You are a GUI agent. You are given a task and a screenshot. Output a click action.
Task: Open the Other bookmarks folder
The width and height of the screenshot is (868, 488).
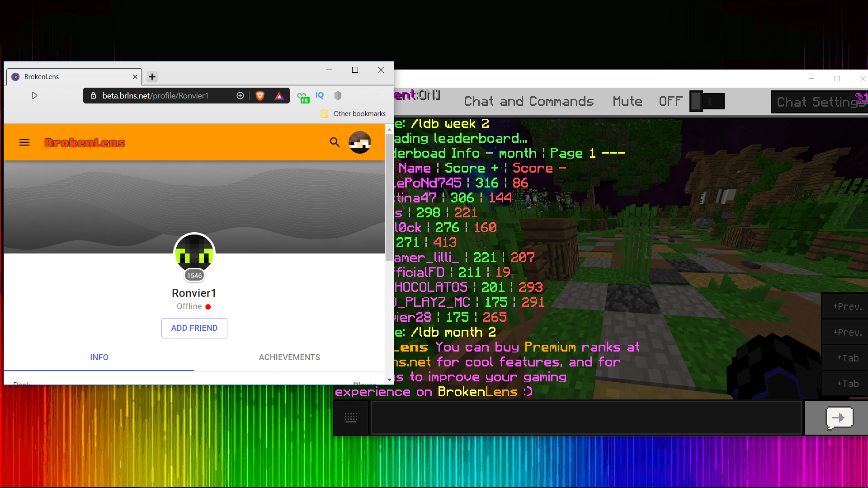354,114
